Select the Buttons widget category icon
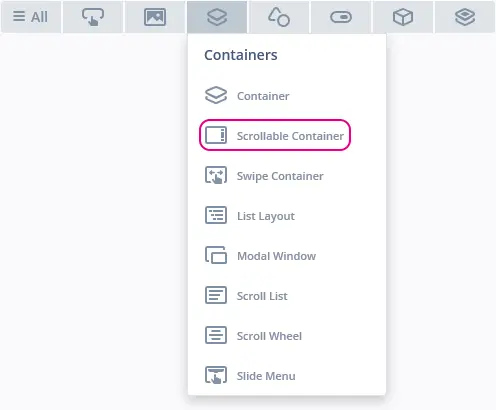 click(x=93, y=17)
